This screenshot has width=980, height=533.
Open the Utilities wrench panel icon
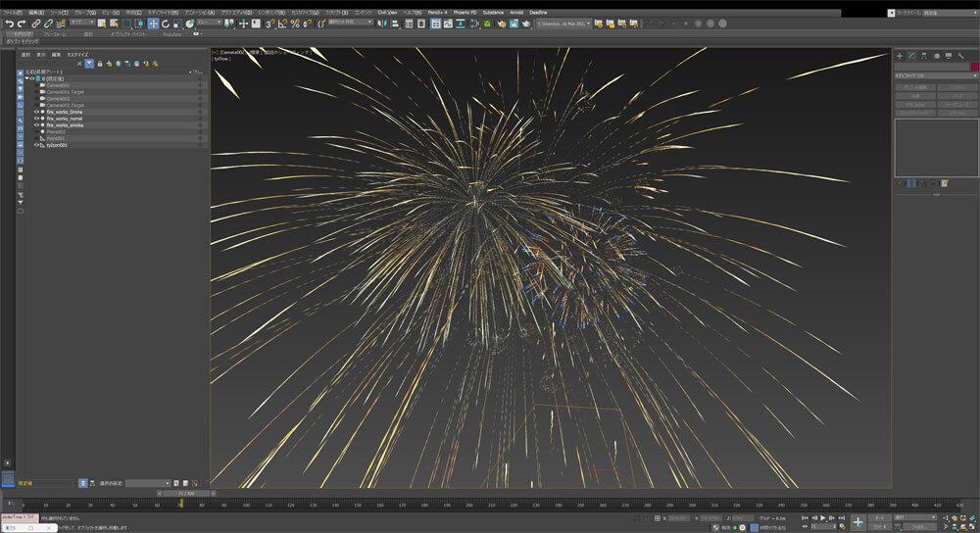click(961, 56)
